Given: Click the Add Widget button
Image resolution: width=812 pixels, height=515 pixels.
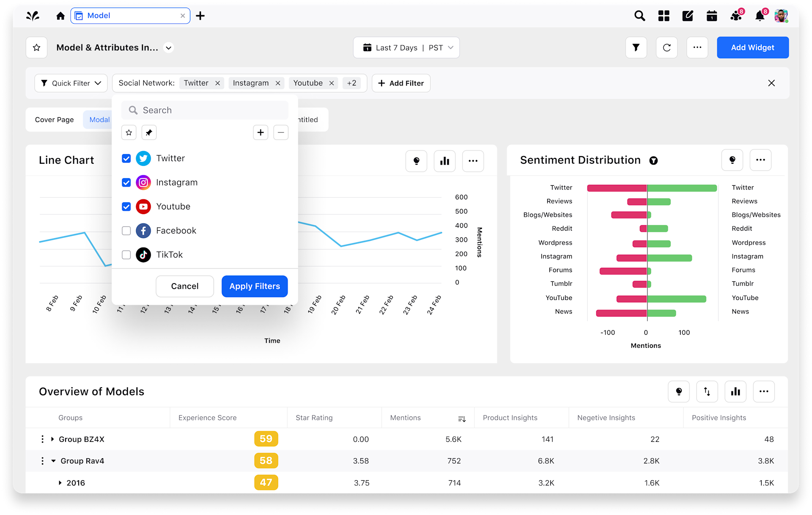Looking at the screenshot, I should 752,47.
